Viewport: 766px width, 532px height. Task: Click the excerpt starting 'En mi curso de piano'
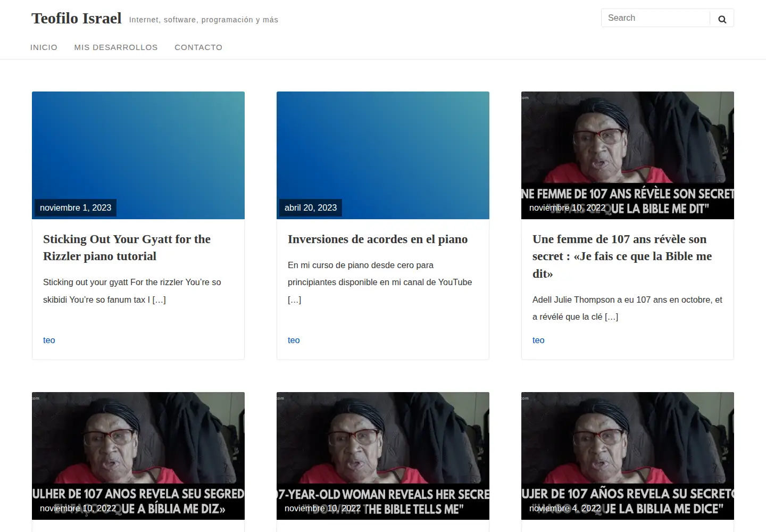tap(380, 282)
